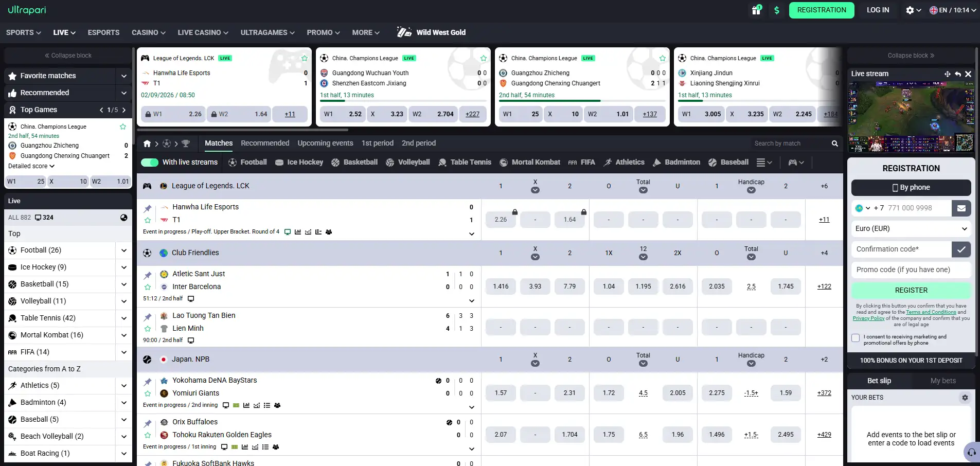Image resolution: width=980 pixels, height=466 pixels.
Task: Open the green live stream icon after Round of 4
Action: point(288,232)
